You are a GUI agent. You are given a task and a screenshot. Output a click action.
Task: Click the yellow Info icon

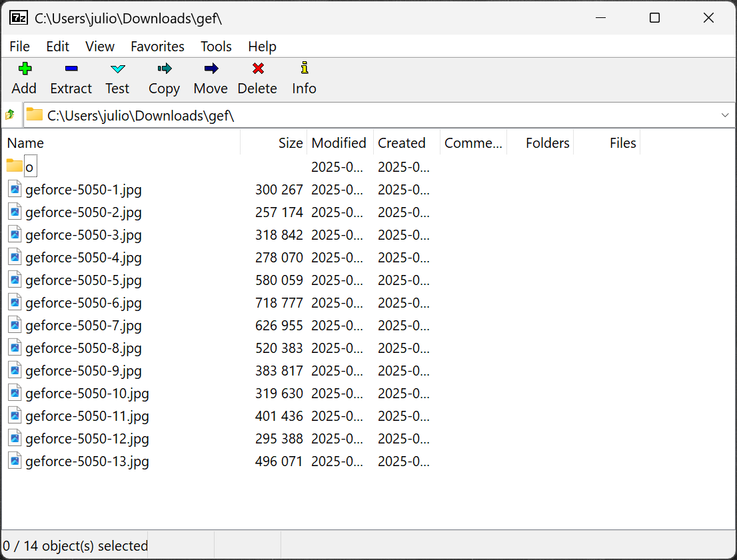[305, 68]
